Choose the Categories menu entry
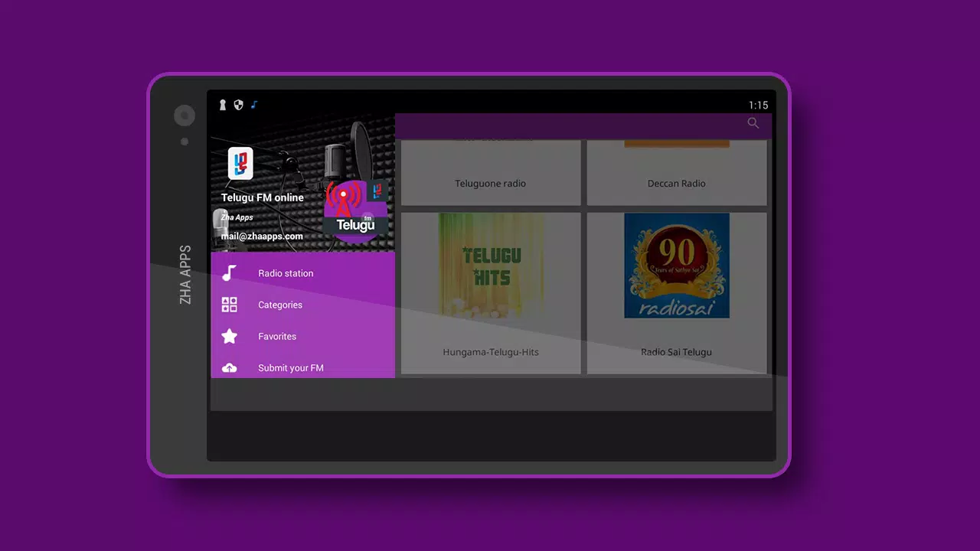980x551 pixels. click(303, 305)
